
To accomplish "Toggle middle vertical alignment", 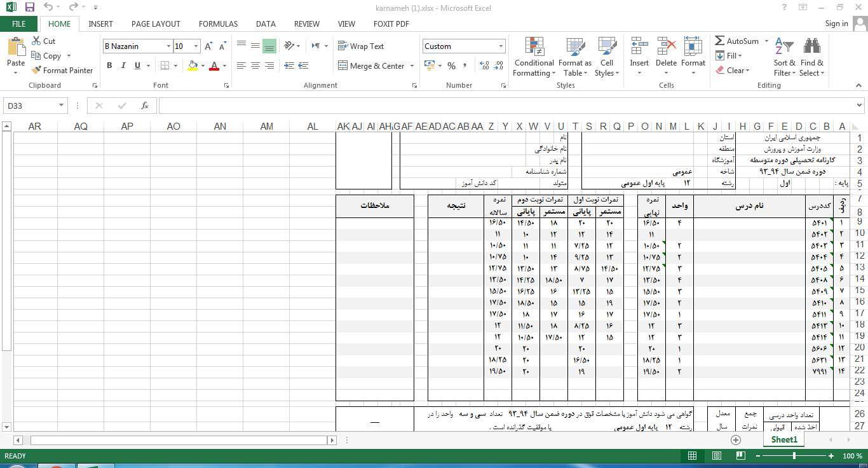I will tap(255, 46).
